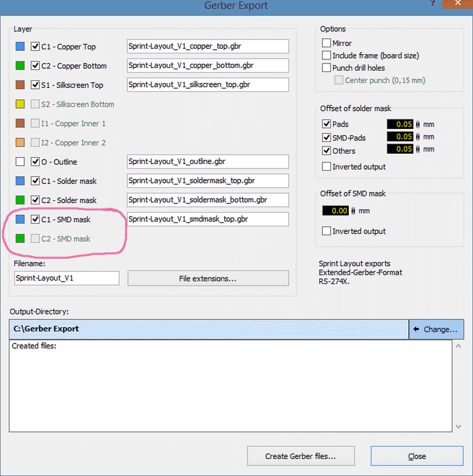The height and width of the screenshot is (476, 473).
Task: Adjust the Others offset spinner
Action: pyautogui.click(x=418, y=149)
